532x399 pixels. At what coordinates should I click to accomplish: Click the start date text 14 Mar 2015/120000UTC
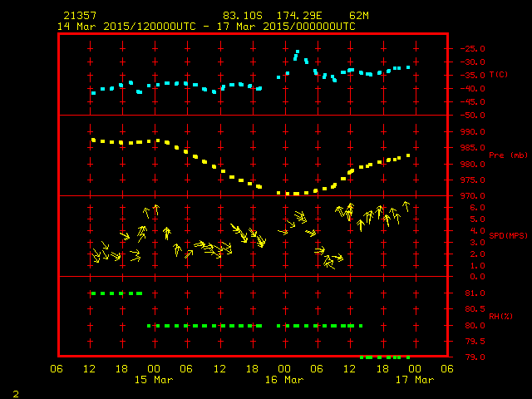click(126, 27)
